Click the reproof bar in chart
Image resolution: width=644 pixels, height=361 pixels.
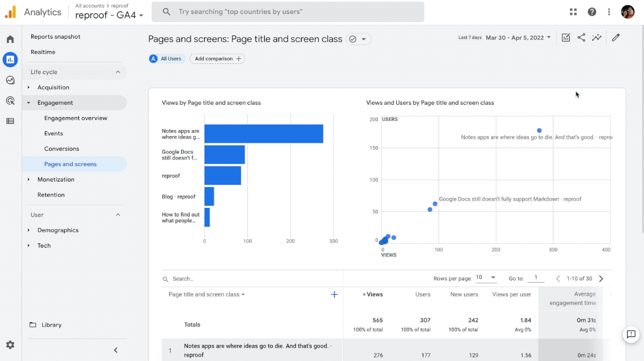[223, 176]
